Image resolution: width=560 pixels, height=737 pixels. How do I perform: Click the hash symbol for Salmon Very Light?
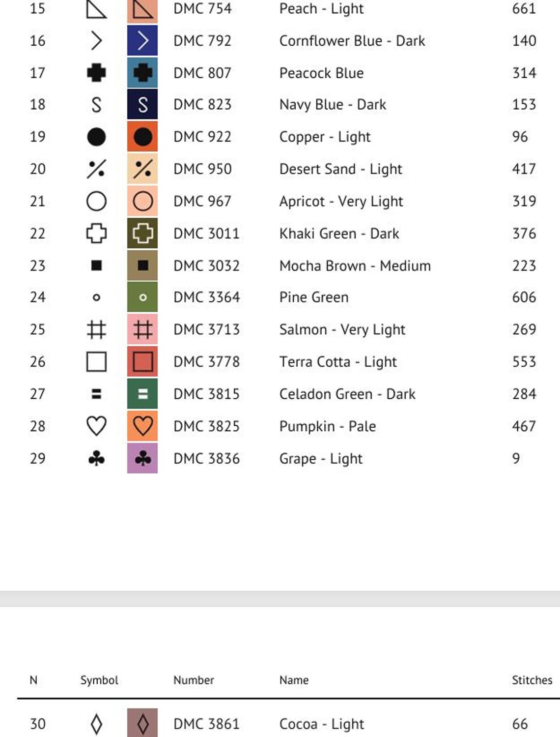point(96,329)
